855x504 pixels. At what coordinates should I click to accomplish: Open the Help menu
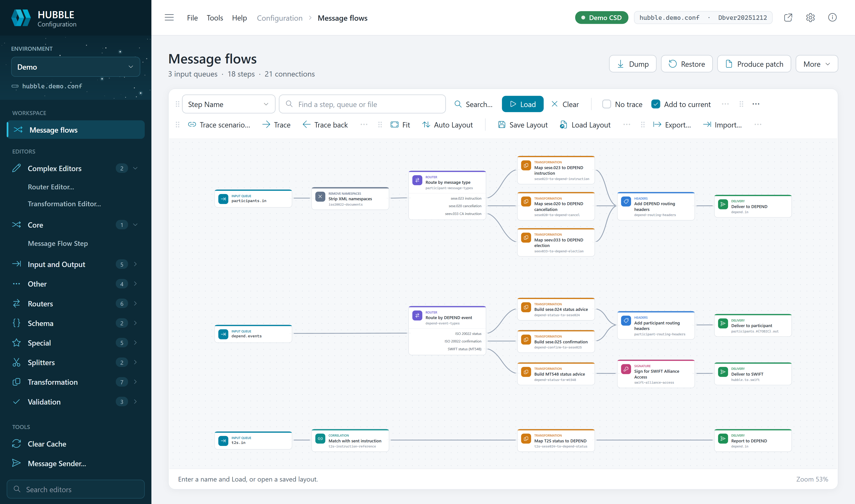coord(239,18)
